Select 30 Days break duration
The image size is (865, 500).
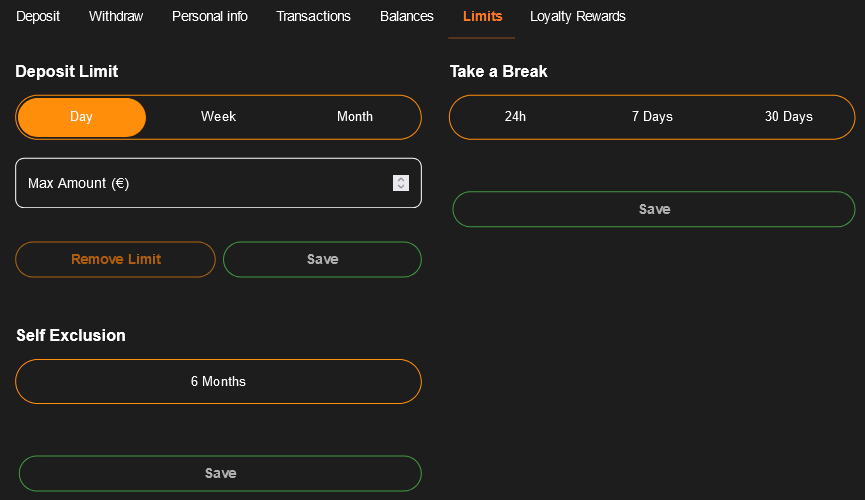789,117
